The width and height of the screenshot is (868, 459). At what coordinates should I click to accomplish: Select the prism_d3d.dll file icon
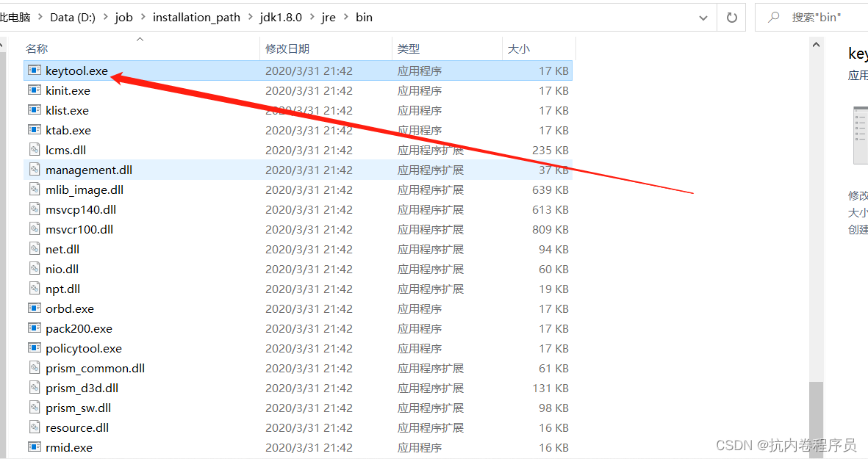(x=35, y=388)
